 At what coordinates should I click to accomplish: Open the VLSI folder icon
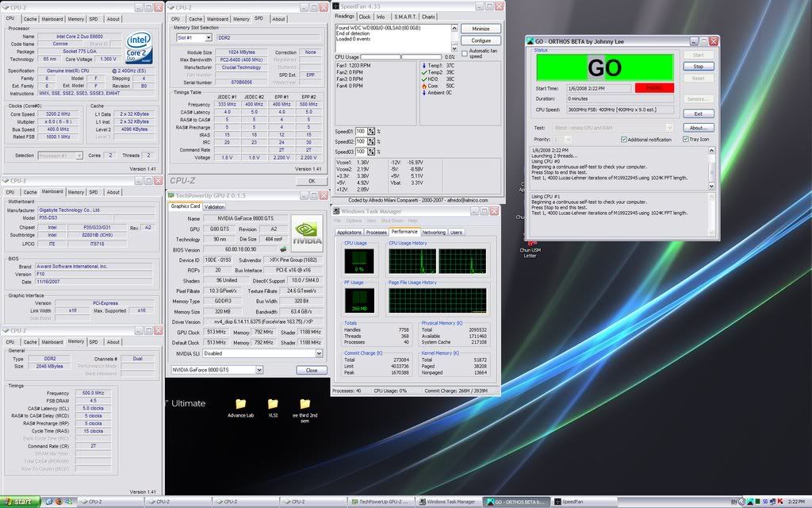(273, 404)
